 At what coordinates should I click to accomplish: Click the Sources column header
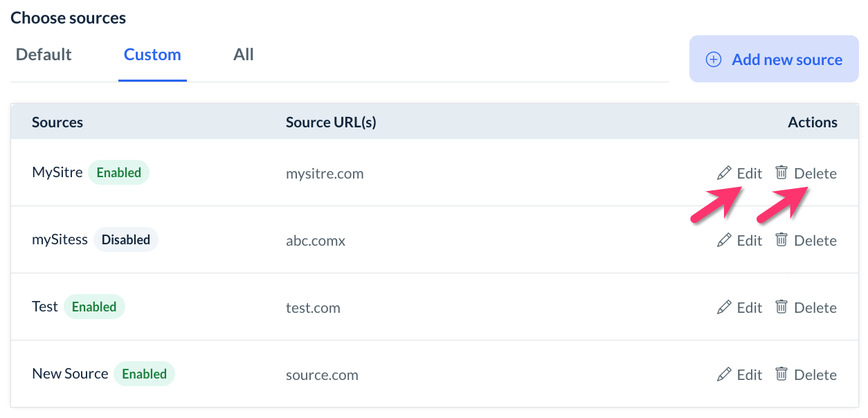57,122
